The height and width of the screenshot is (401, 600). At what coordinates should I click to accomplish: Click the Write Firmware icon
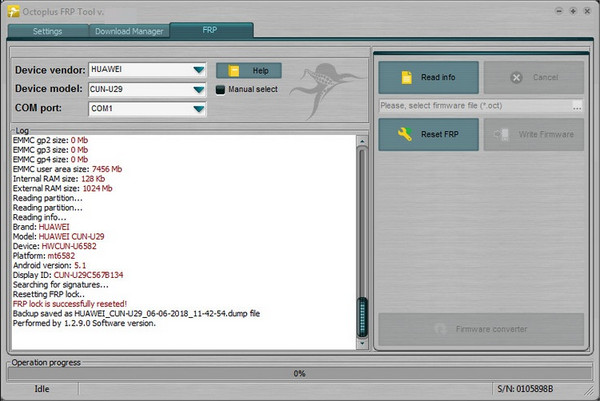coord(502,134)
